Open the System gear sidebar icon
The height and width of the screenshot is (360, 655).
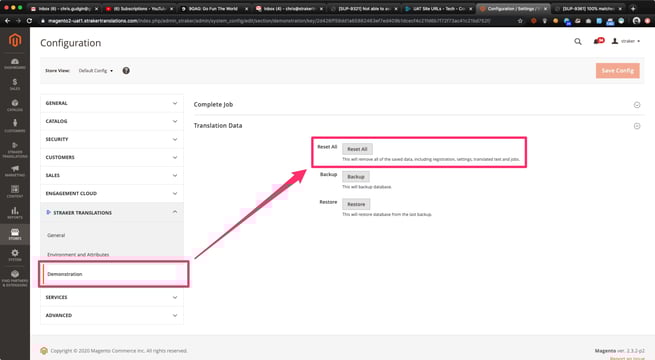(x=15, y=255)
